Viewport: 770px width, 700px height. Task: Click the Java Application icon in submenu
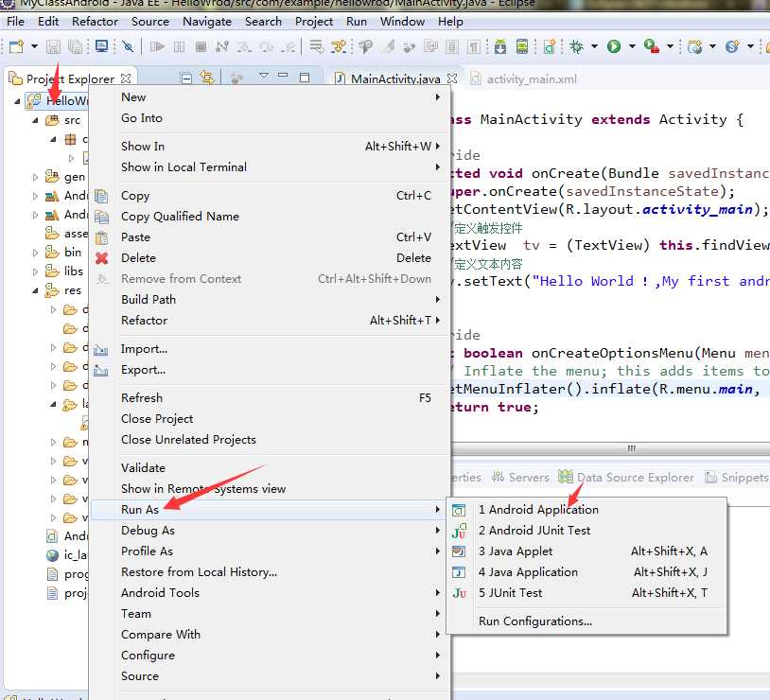(x=459, y=572)
